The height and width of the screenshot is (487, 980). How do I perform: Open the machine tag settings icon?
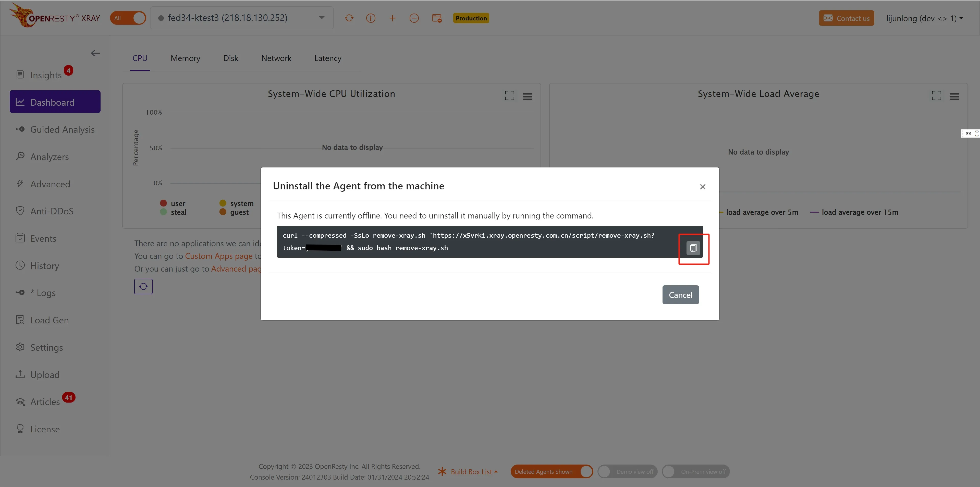point(436,18)
